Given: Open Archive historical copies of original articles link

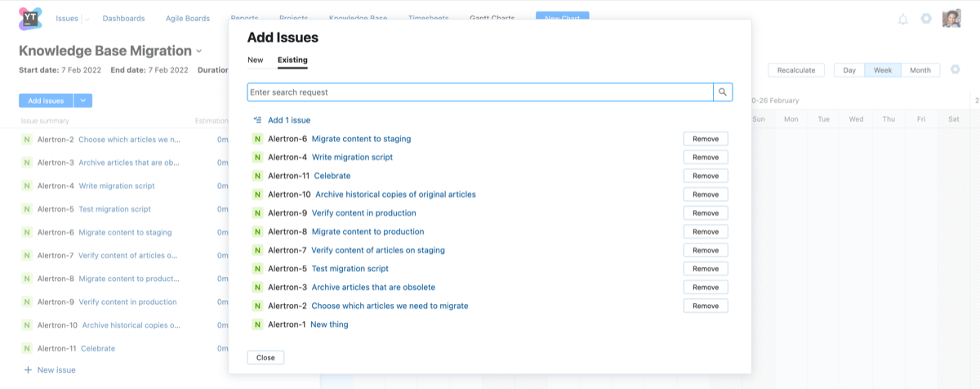Looking at the screenshot, I should [395, 194].
